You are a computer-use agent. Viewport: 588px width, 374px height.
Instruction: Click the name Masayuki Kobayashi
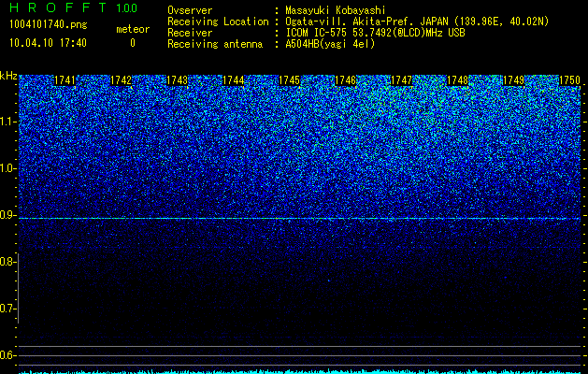336,10
